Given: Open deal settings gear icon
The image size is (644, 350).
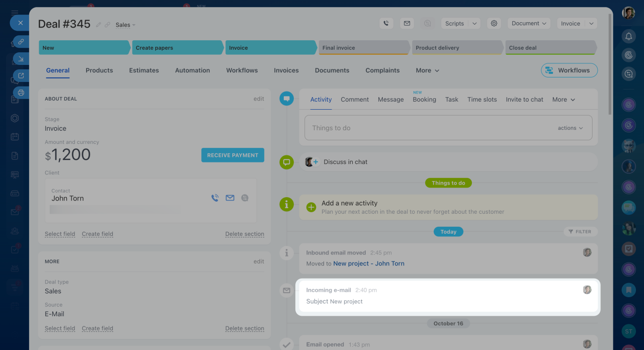Looking at the screenshot, I should pos(494,24).
